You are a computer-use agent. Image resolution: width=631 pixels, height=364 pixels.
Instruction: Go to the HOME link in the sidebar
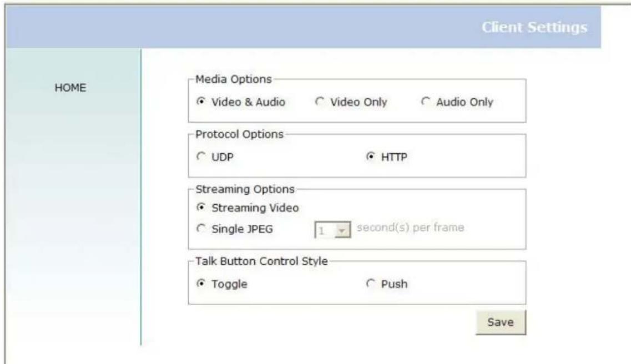pyautogui.click(x=70, y=88)
